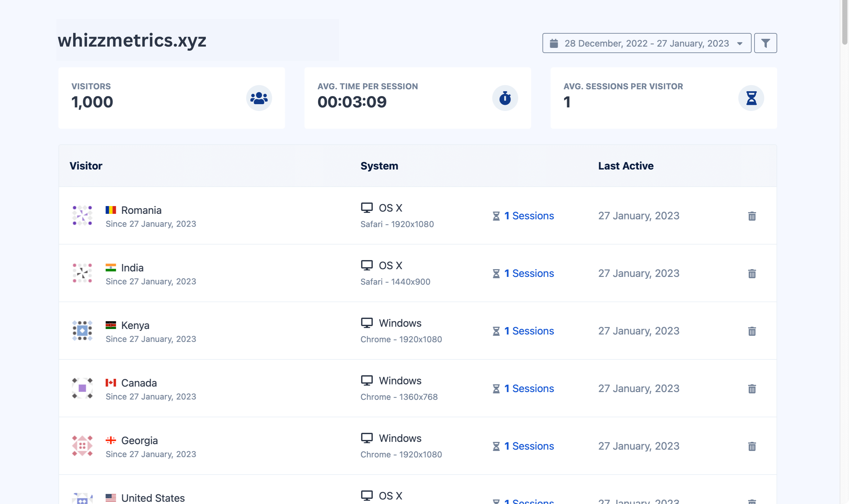Image resolution: width=849 pixels, height=504 pixels.
Task: Delete the India visitor with trash icon
Action: 752,273
